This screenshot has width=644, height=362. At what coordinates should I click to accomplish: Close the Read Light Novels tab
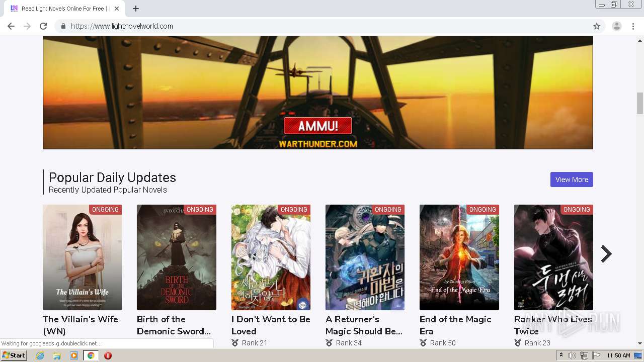pyautogui.click(x=117, y=9)
